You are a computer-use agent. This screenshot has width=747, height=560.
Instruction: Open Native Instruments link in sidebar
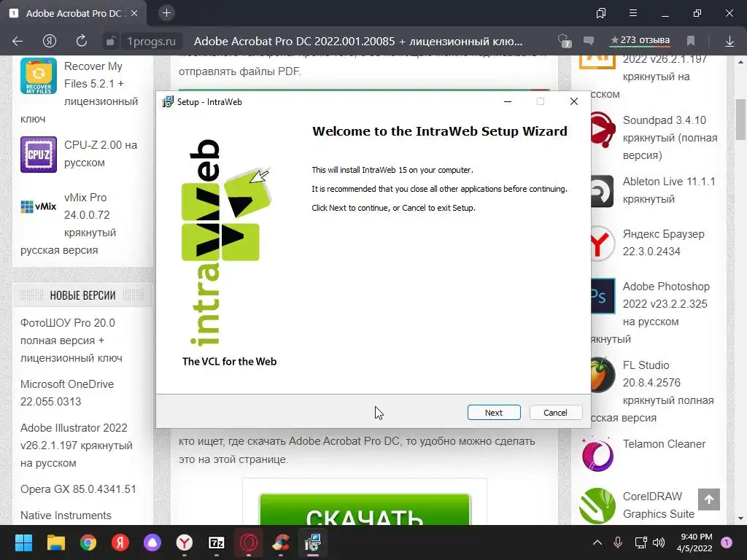pyautogui.click(x=66, y=516)
